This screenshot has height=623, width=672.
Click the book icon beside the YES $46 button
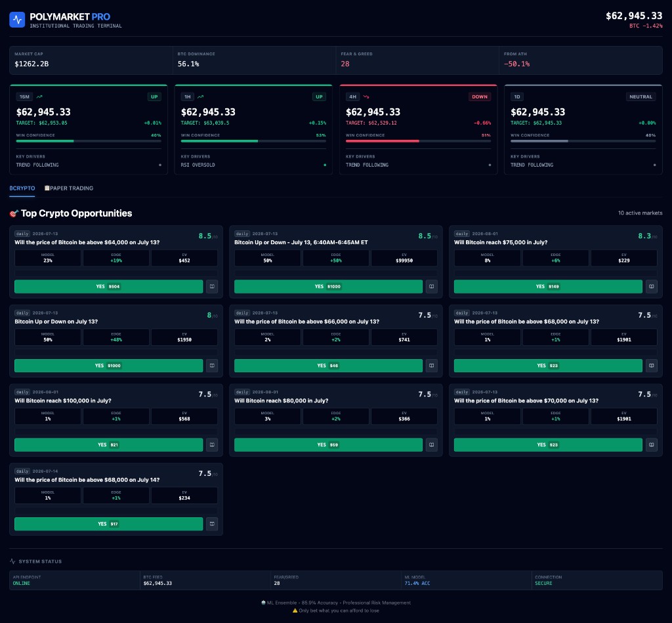[x=432, y=366]
